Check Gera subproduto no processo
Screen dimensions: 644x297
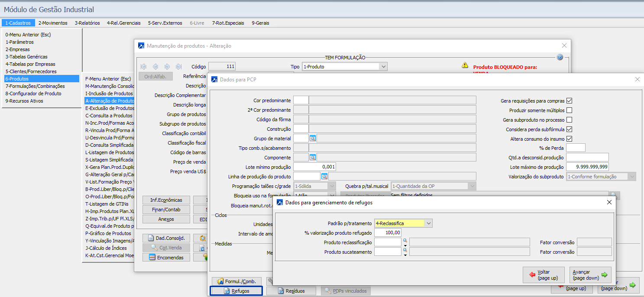pyautogui.click(x=569, y=120)
